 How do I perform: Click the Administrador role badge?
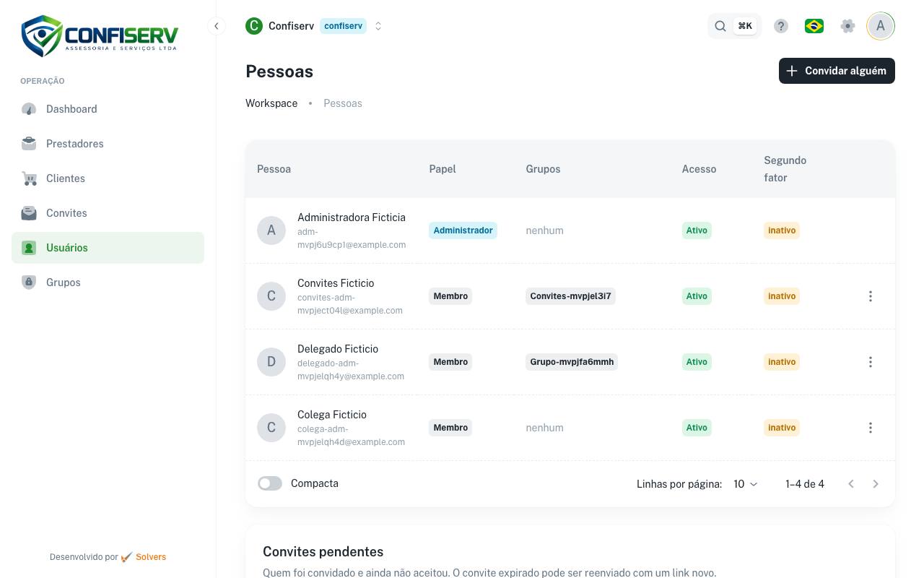tap(463, 230)
